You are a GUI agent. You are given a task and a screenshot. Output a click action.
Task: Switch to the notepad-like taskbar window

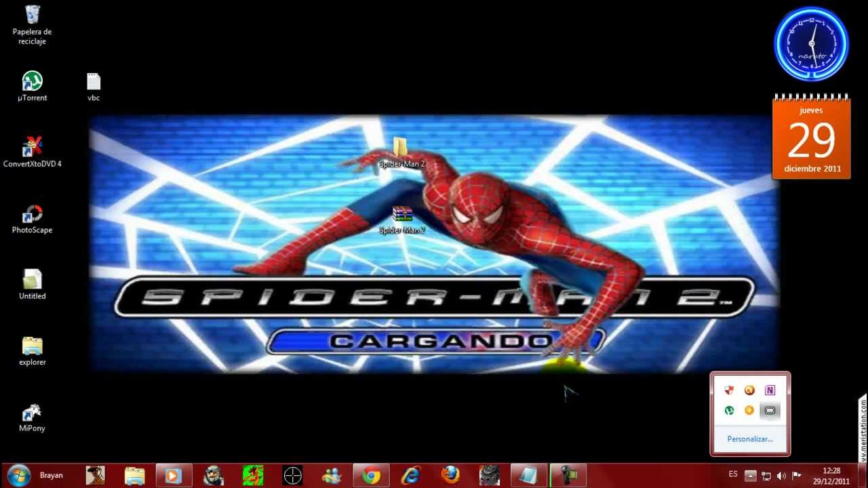click(x=528, y=475)
